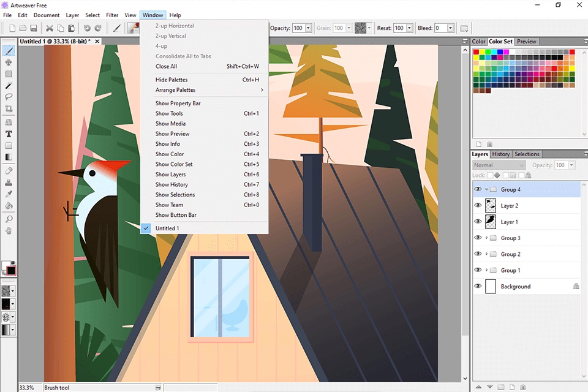Collapse the Group 4 layer group
588x392 pixels.
pyautogui.click(x=486, y=189)
